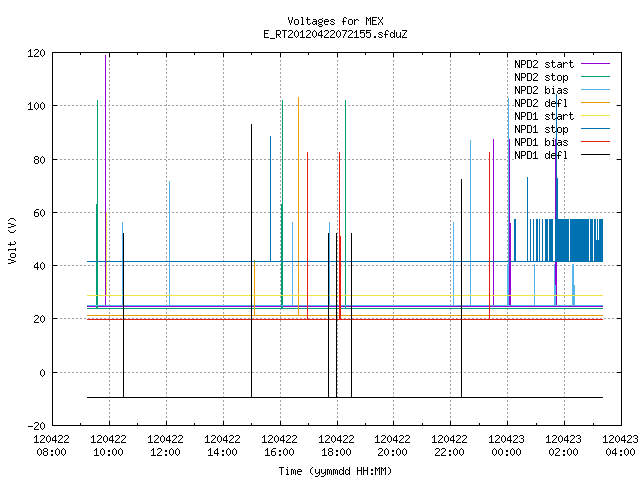Click the 'Time (yymmdd HH:MM)' x-axis label
Screen dimensions: 640x480
coord(335,471)
